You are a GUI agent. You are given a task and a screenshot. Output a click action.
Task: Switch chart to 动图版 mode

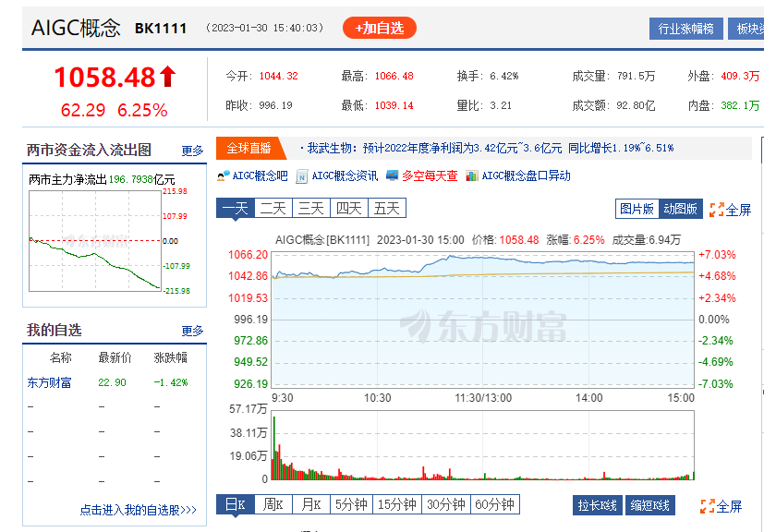click(x=681, y=209)
